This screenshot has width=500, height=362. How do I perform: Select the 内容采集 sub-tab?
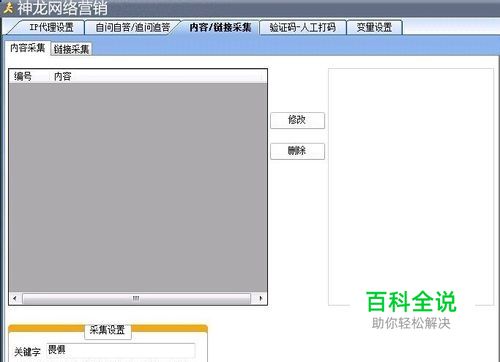click(27, 48)
